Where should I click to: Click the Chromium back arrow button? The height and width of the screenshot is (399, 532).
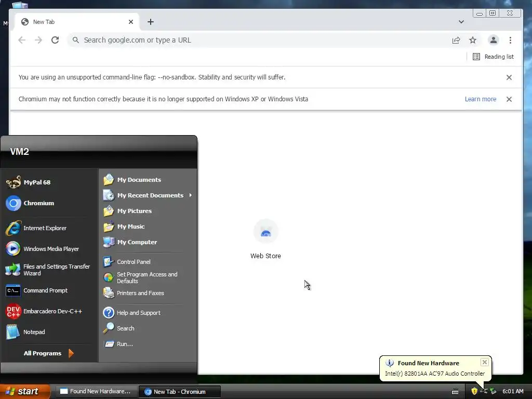click(x=22, y=40)
